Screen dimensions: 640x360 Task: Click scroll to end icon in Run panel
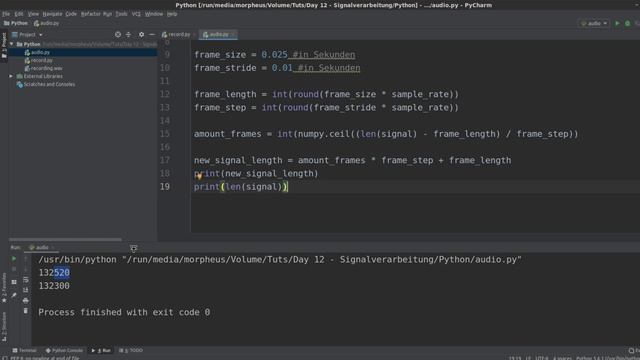point(26,290)
